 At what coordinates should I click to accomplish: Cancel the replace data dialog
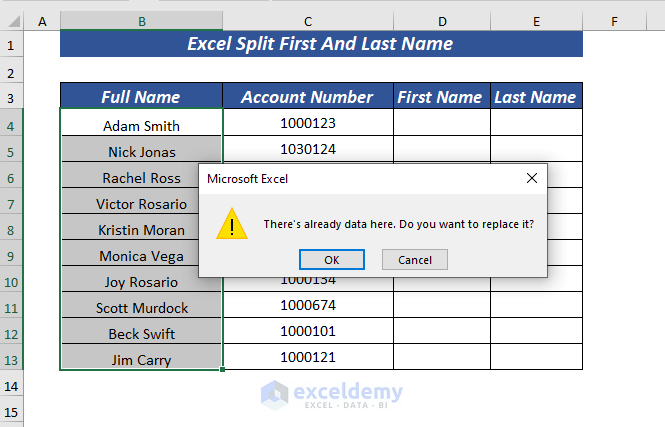[x=415, y=260]
